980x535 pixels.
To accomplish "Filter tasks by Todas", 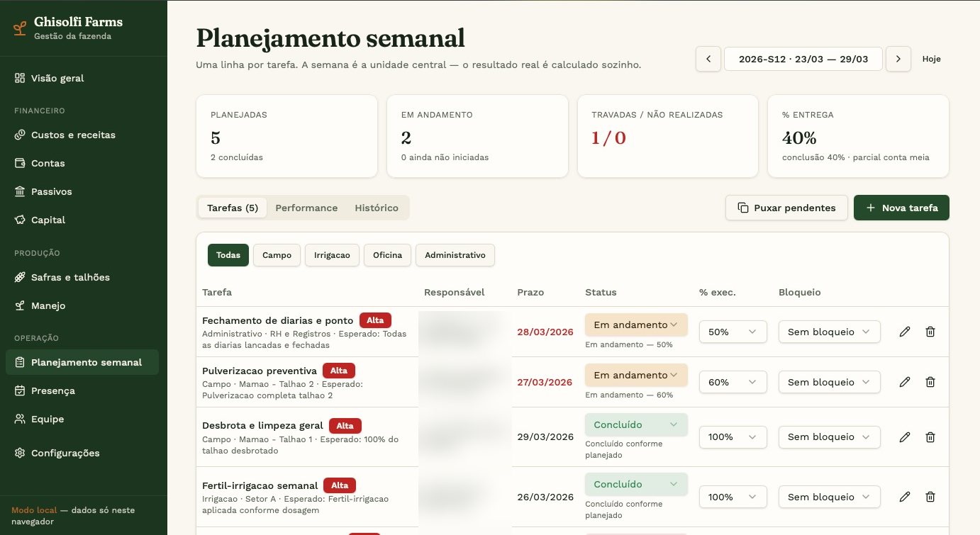I will click(x=228, y=255).
